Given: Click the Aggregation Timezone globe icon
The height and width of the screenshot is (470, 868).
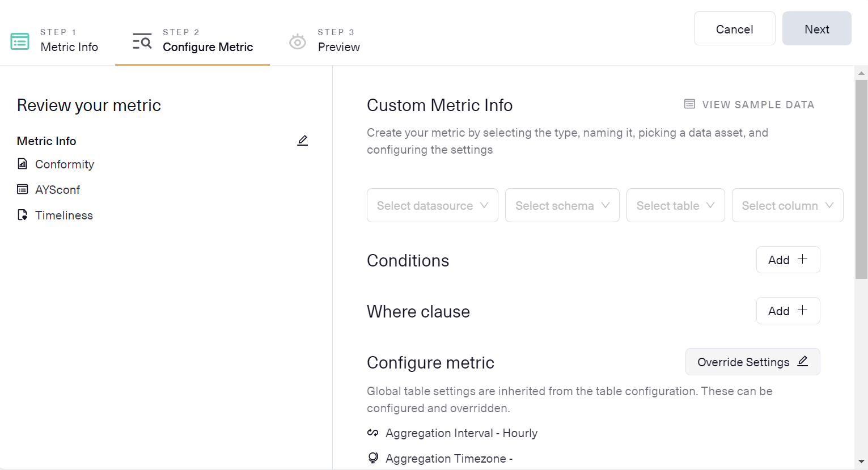Looking at the screenshot, I should click(373, 458).
